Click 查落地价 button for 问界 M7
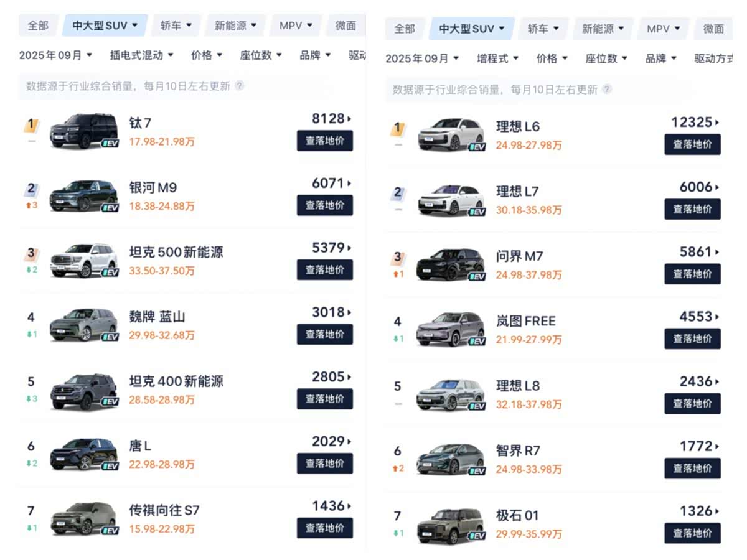This screenshot has width=747, height=560. coord(692,274)
